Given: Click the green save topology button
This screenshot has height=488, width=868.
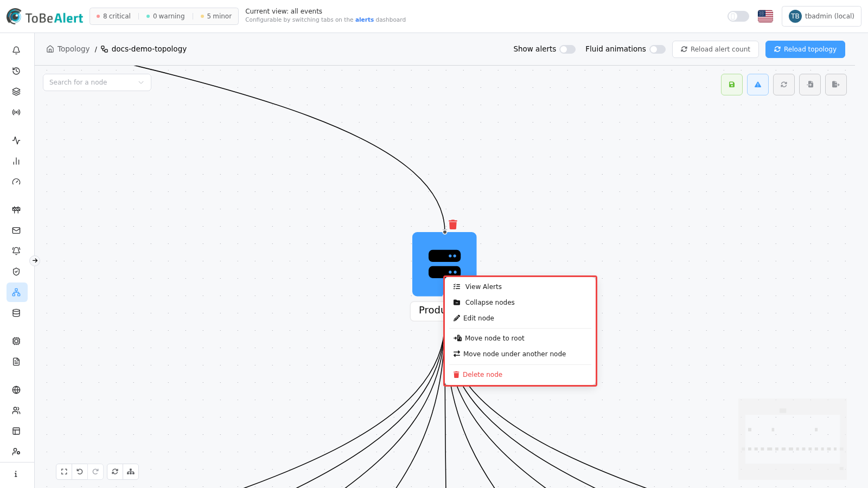Looking at the screenshot, I should (x=732, y=85).
